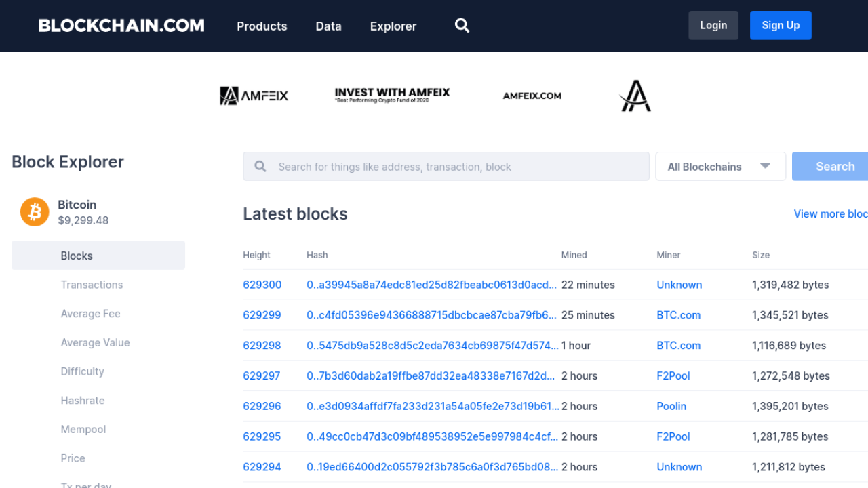868x488 pixels.
Task: Open block height 629296
Action: (262, 407)
